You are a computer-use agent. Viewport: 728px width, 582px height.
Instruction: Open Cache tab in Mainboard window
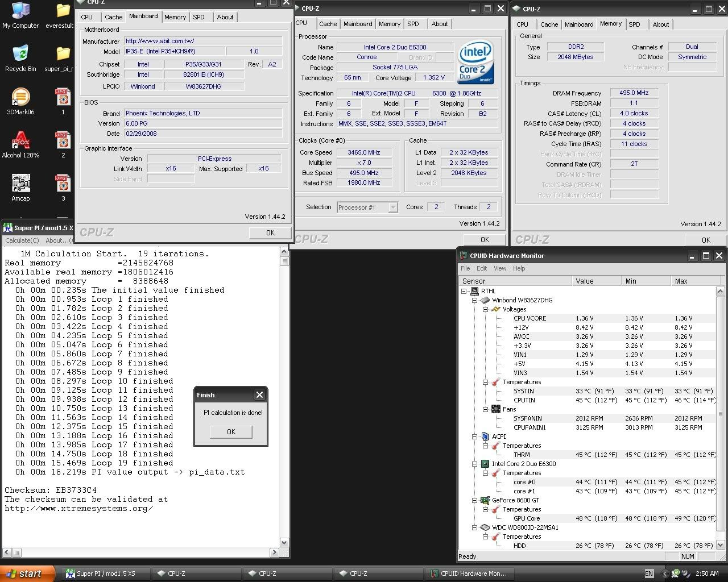[113, 17]
